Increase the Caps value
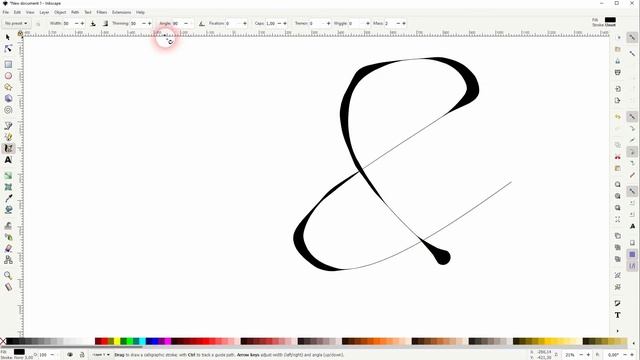The width and height of the screenshot is (640, 360). click(285, 24)
